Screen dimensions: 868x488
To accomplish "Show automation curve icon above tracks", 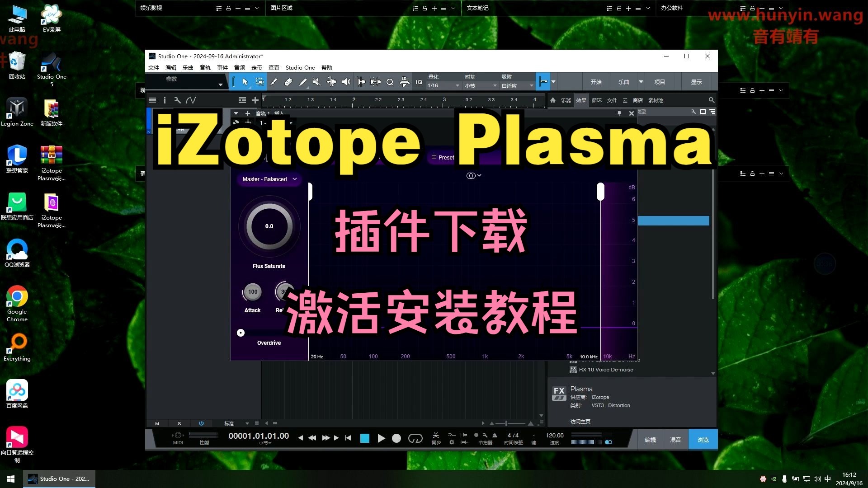I will (x=191, y=100).
